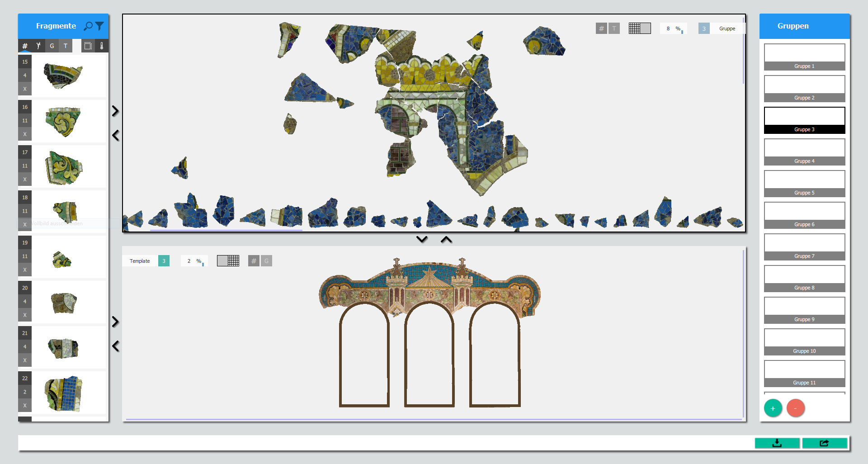Screen dimensions: 868x464
Task: Click the Template label
Action: point(140,261)
